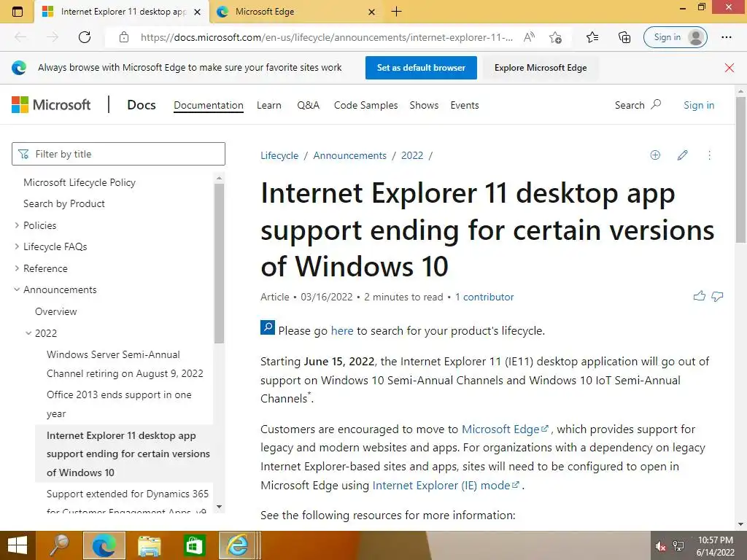Viewport: 747px width, 560px height.
Task: Expand the Reference tree node
Action: click(x=17, y=268)
